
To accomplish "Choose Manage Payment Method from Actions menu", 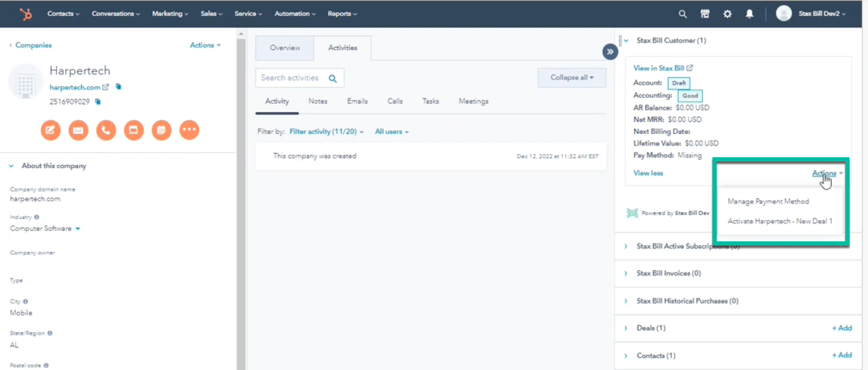I will click(x=768, y=201).
